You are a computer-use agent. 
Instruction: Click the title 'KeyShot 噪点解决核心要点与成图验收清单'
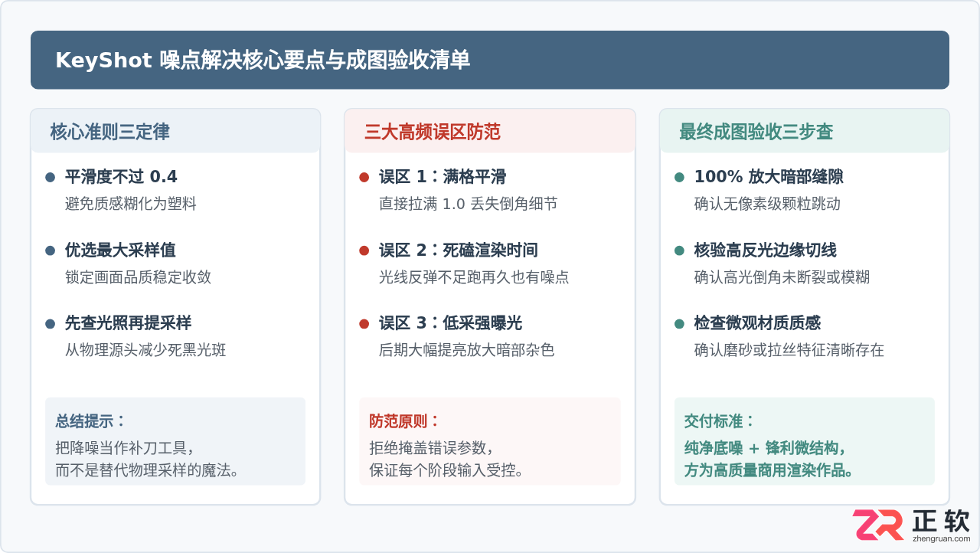(x=263, y=61)
